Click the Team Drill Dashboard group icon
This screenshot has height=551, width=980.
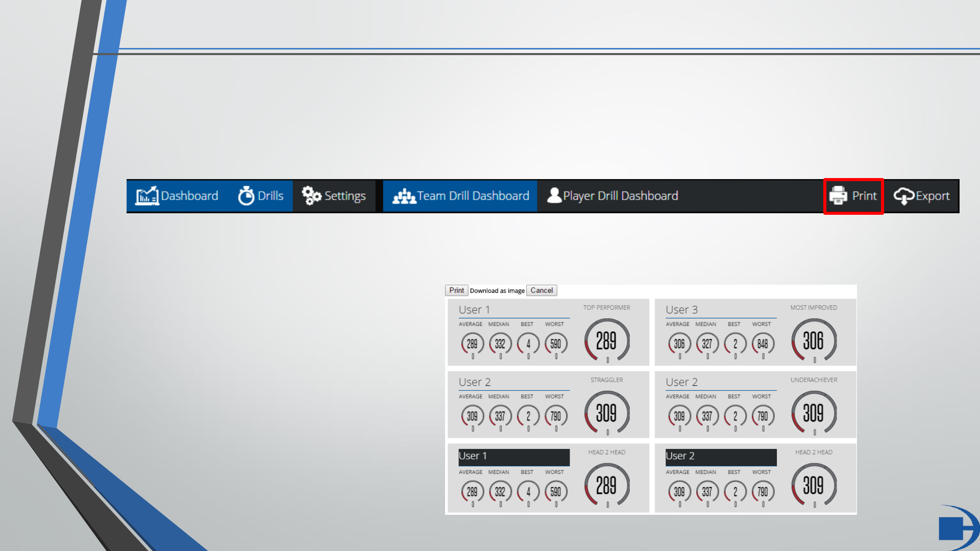404,196
